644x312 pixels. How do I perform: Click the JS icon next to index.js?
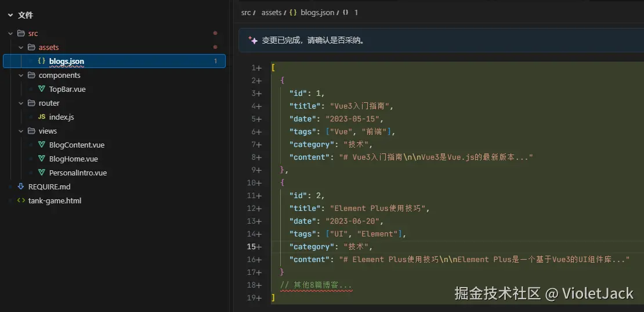42,117
